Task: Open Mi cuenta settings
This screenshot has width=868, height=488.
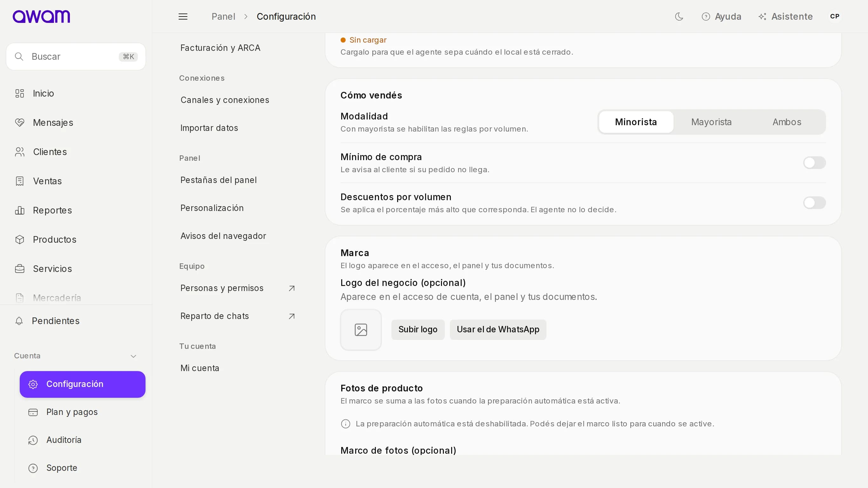Action: click(x=200, y=368)
